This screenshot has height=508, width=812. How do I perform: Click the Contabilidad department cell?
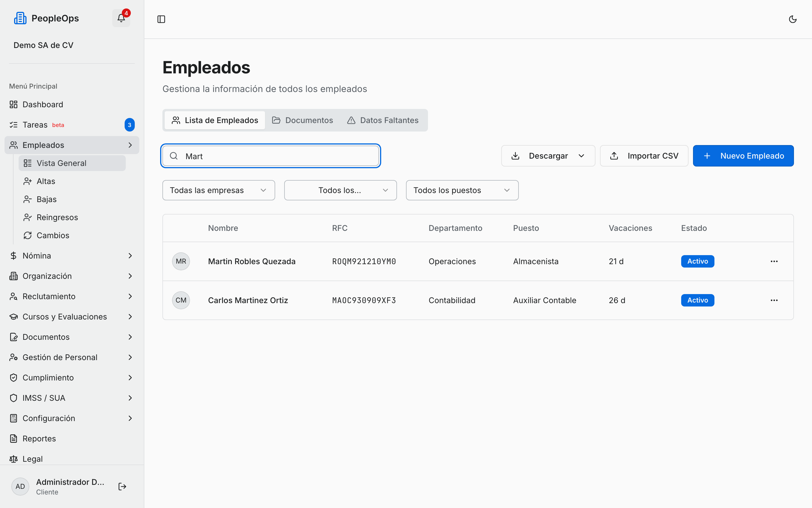(452, 300)
